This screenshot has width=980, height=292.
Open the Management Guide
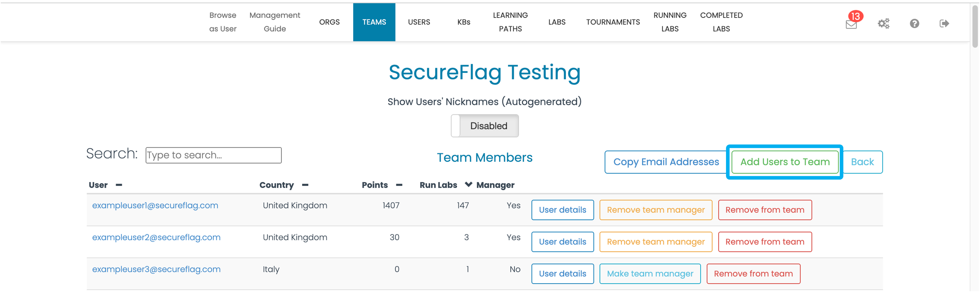pyautogui.click(x=275, y=22)
